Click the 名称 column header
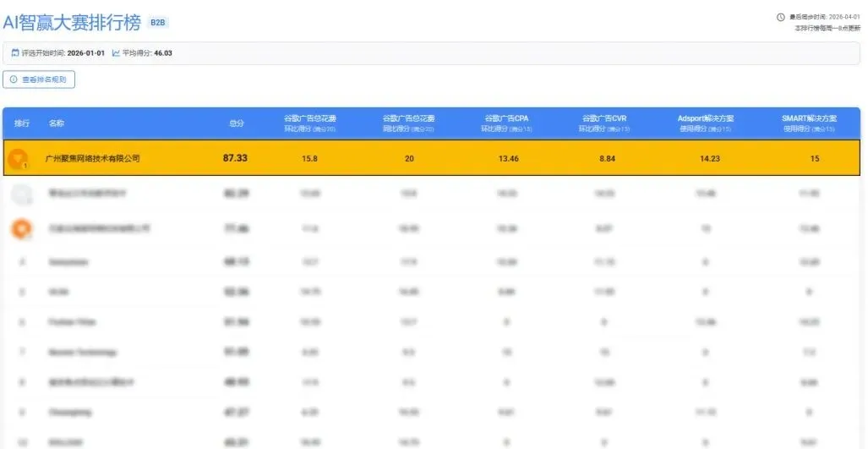868x449 pixels. click(57, 123)
